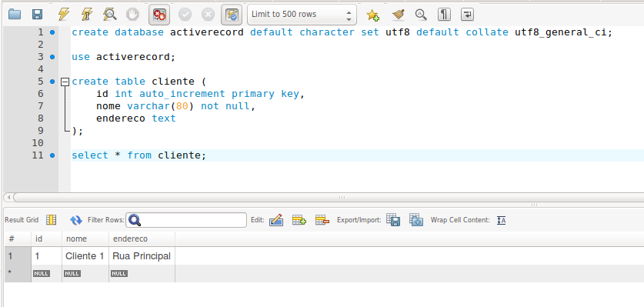
Task: Click the create database statement line
Action: click(x=342, y=32)
